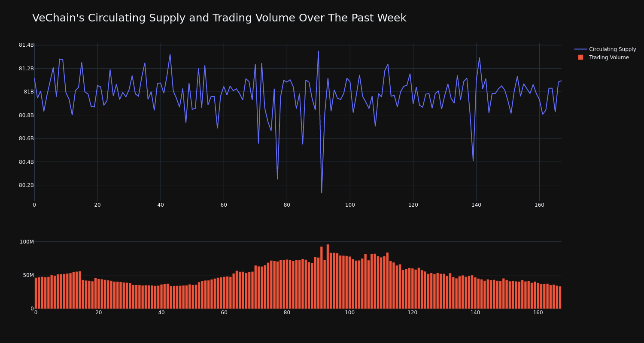Click x-axis tick 60 on supply chart
The height and width of the screenshot is (343, 644).
(x=224, y=205)
